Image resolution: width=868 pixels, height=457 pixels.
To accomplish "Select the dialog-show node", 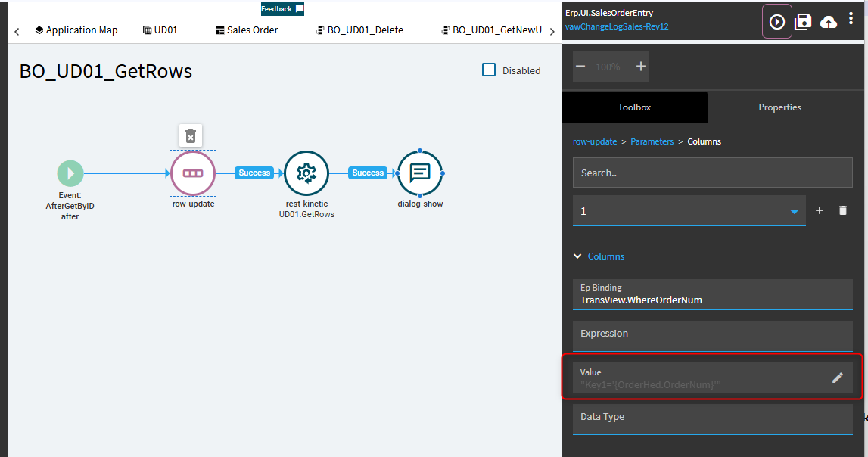I will tap(419, 173).
